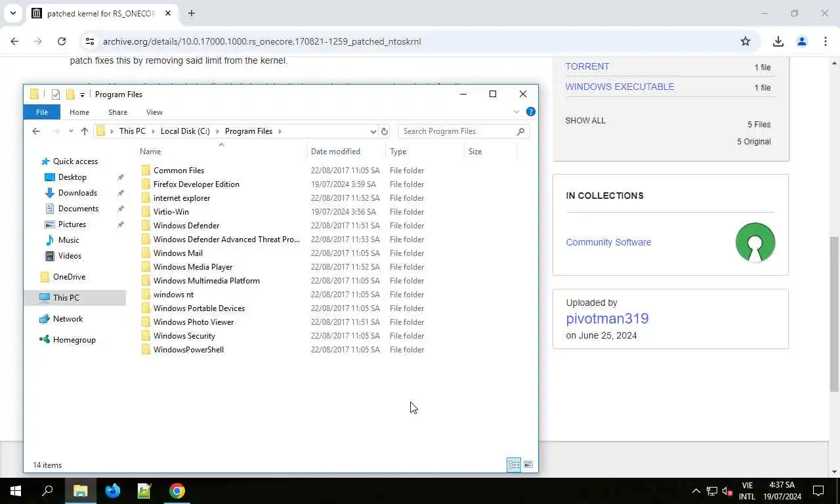Open Firefox Developer Edition from taskbar
The width and height of the screenshot is (840, 504).
(x=113, y=491)
